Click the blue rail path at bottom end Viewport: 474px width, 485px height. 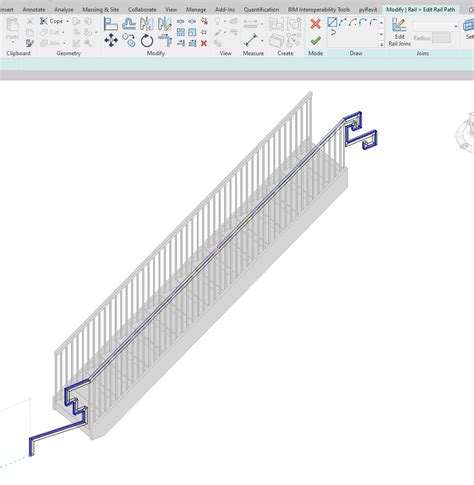pos(32,447)
